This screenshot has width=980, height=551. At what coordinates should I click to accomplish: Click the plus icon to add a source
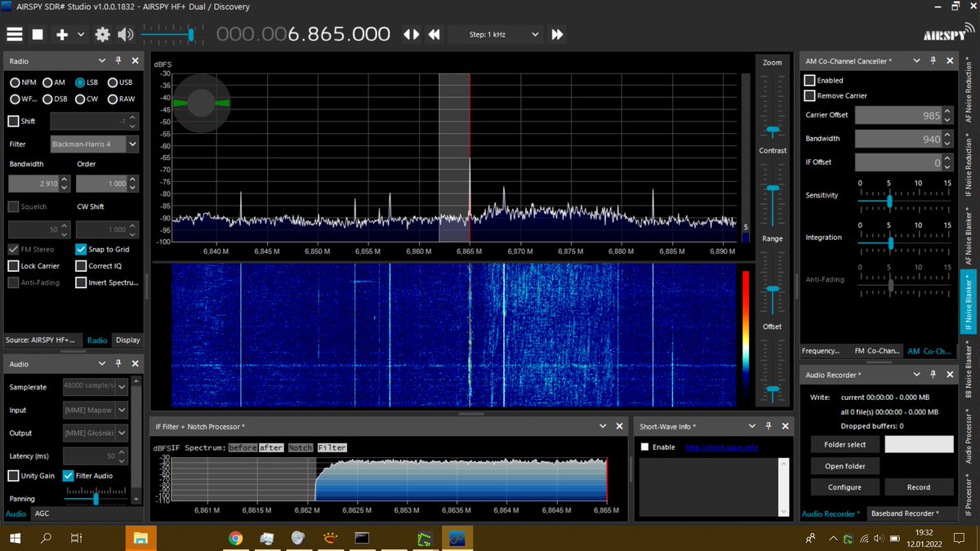pos(62,34)
